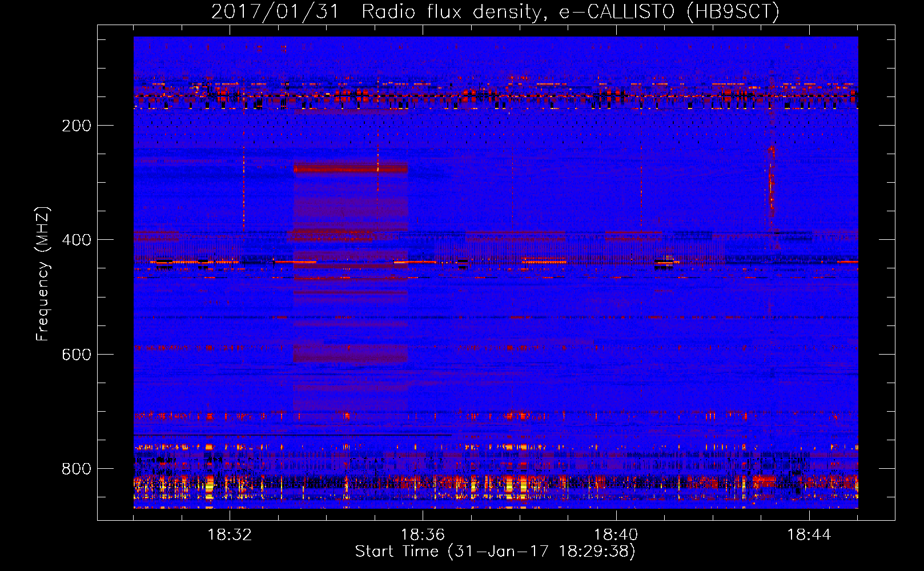Click the "Frequency (MHZ)" axis label
924x571 pixels.
point(43,274)
